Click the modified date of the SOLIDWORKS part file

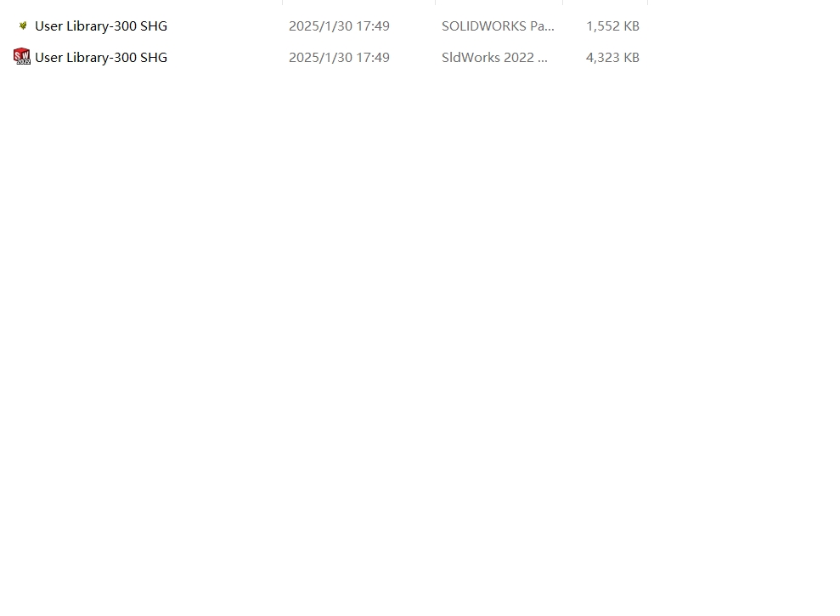339,25
